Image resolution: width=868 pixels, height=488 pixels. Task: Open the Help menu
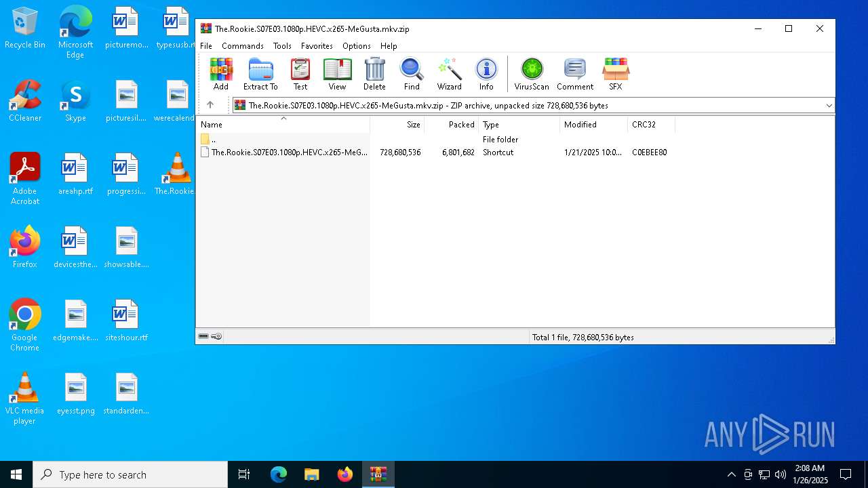tap(389, 46)
